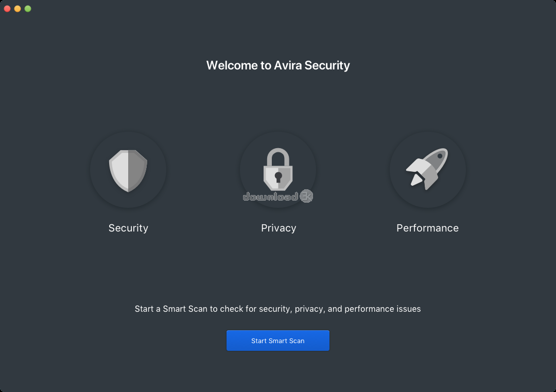556x392 pixels.
Task: Click the Privacy padlock icon
Action: point(278,169)
